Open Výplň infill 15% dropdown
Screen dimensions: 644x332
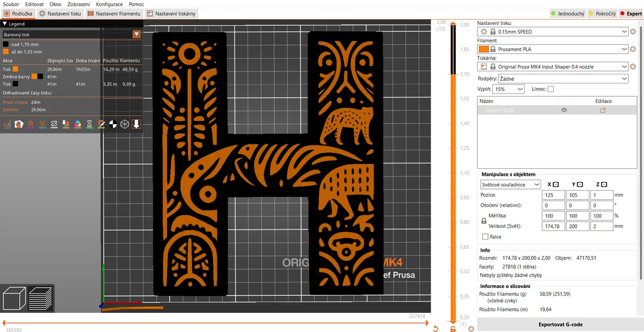(508, 89)
